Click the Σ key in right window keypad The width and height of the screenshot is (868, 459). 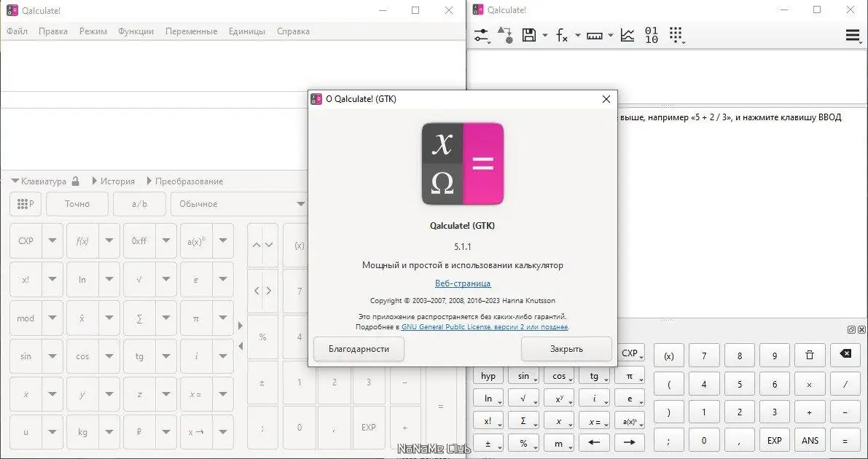(x=523, y=421)
